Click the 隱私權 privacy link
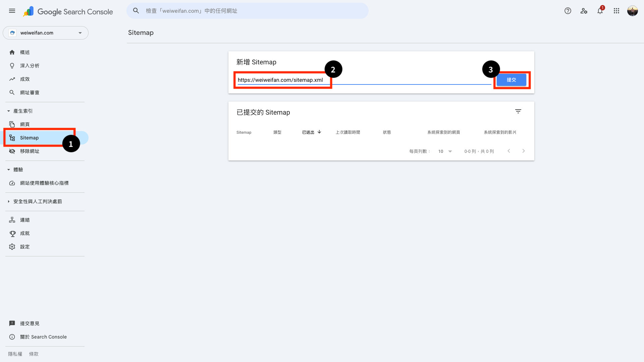644x362 pixels. pyautogui.click(x=15, y=354)
